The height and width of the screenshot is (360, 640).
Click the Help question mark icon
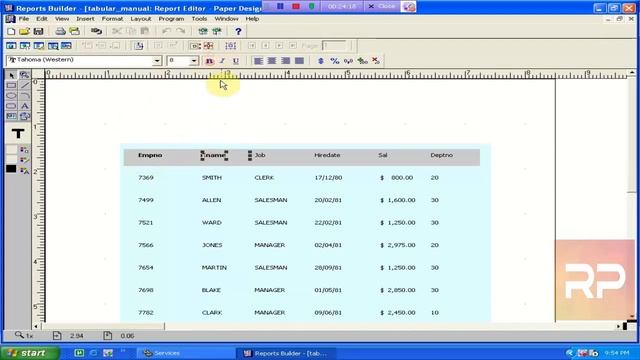238,31
